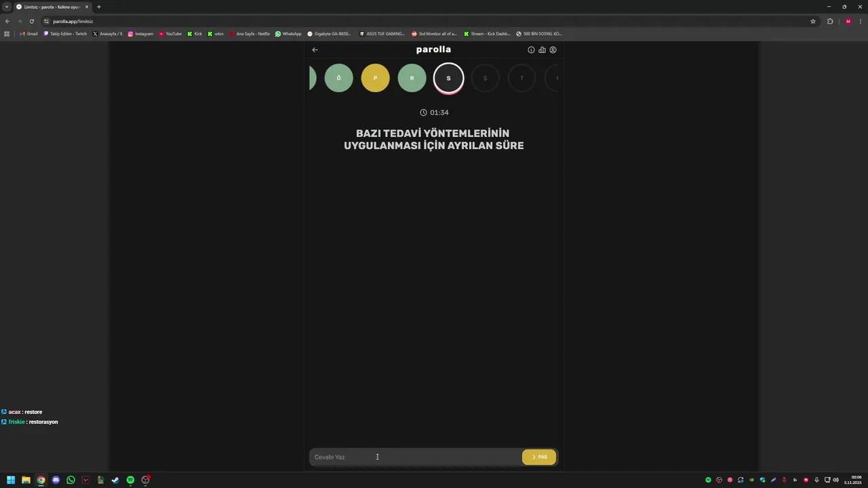Open the apps grid in bookmarks bar
This screenshot has width=868, height=488.
(x=7, y=33)
